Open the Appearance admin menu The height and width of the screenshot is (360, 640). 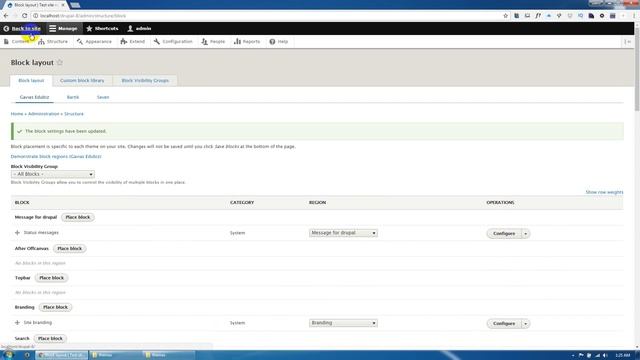tap(94, 42)
